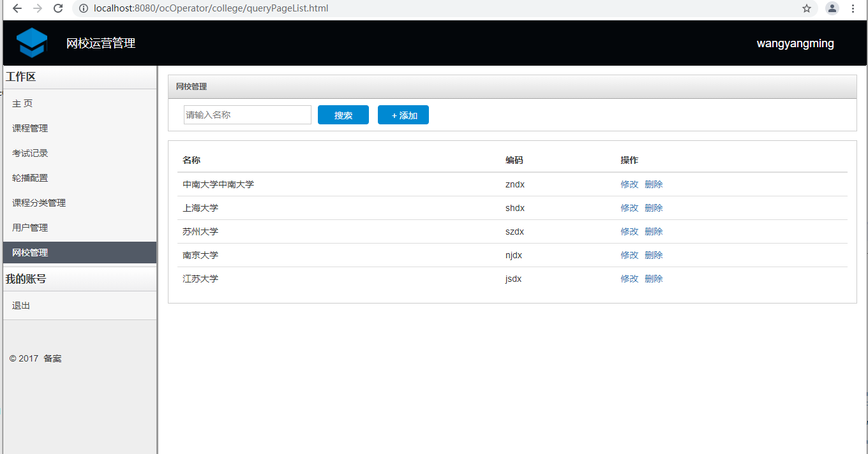Click 修改 for 江苏大学
Viewport: 868px width, 454px height.
tap(629, 279)
